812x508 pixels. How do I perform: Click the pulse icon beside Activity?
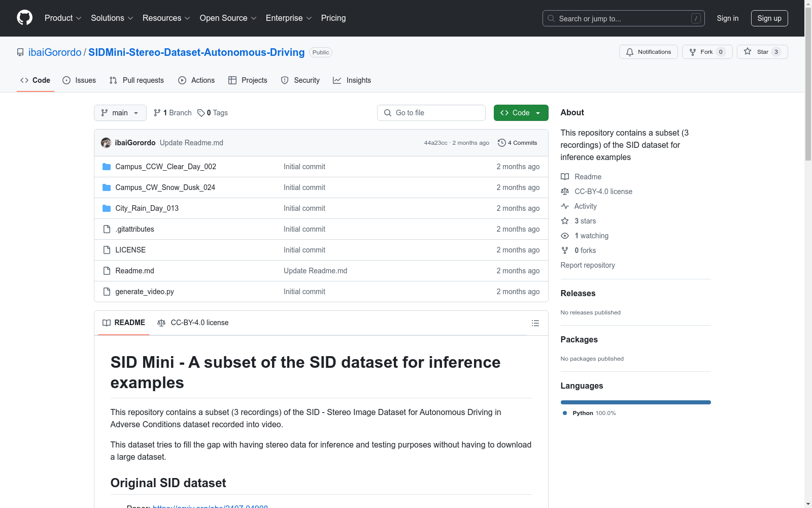[565, 206]
